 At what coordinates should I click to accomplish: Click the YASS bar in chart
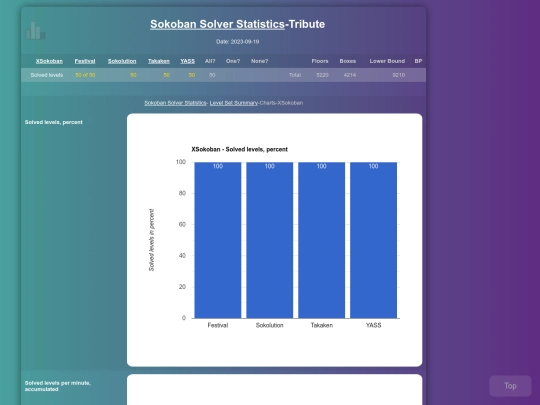coord(373,240)
